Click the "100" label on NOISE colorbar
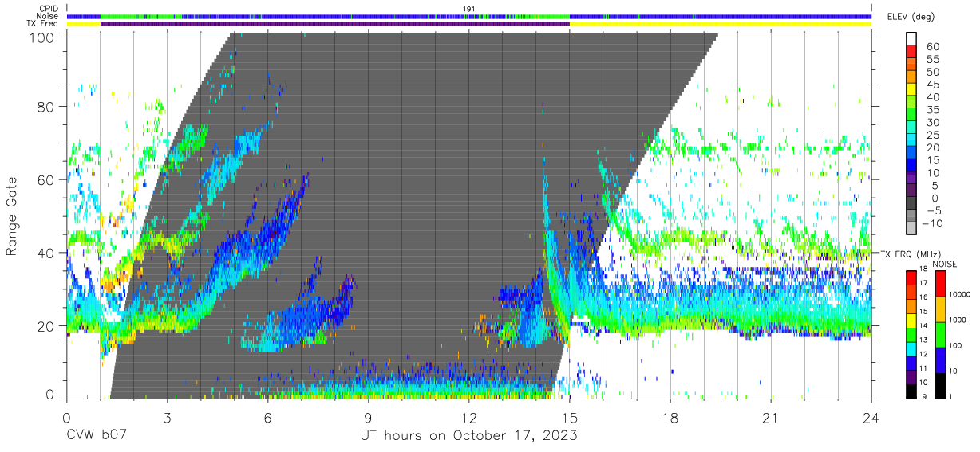Image resolution: width=980 pixels, height=452 pixels. tap(954, 346)
